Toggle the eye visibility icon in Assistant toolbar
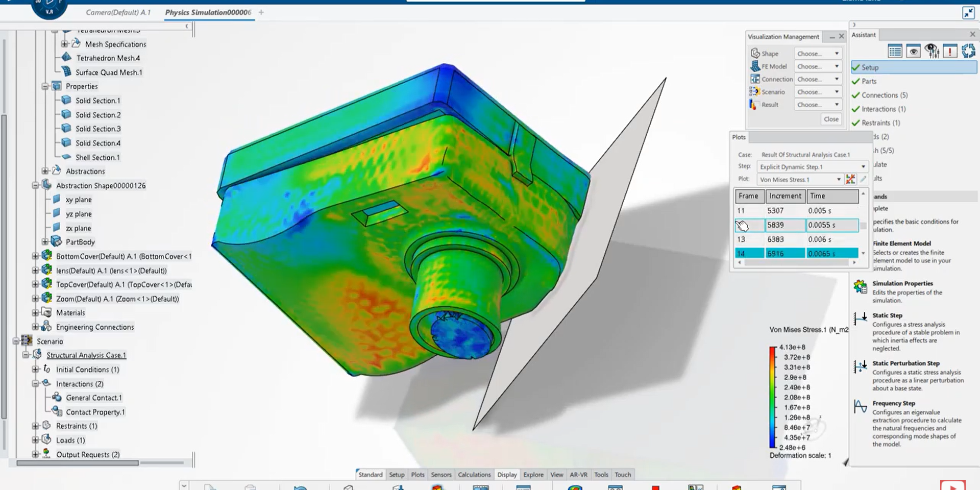Screen dimensions: 980x490 tap(913, 51)
